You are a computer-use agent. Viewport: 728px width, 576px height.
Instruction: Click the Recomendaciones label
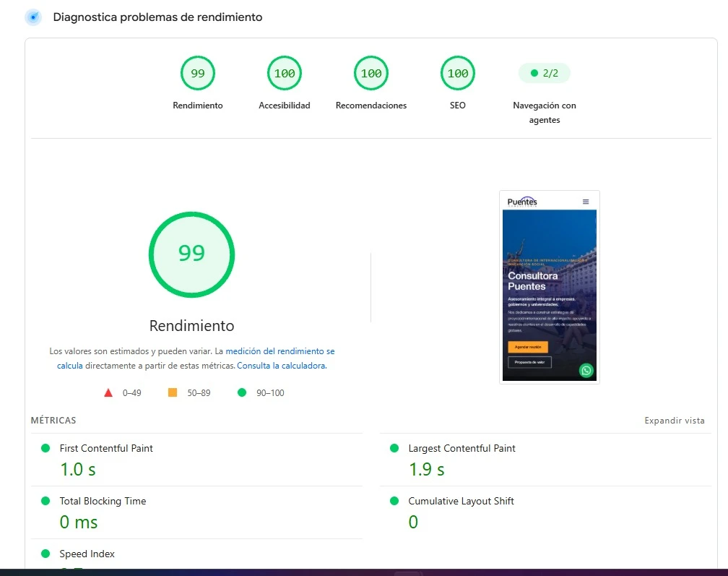coord(371,106)
